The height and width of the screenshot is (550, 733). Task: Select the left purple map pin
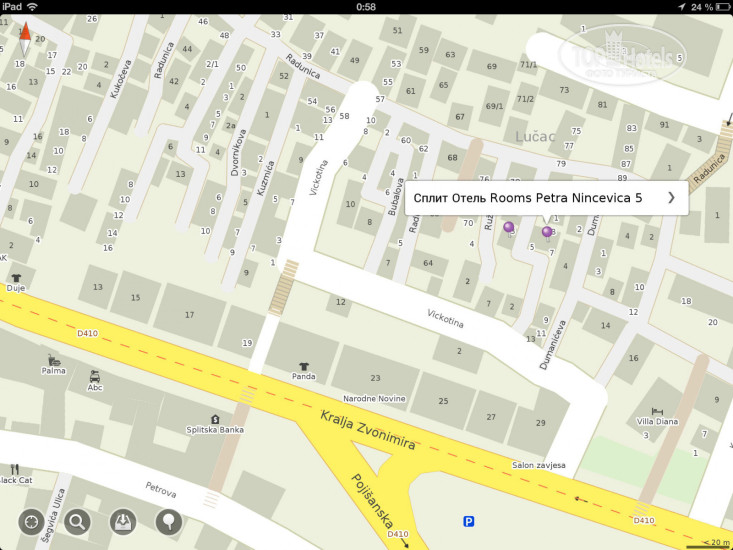pos(509,228)
